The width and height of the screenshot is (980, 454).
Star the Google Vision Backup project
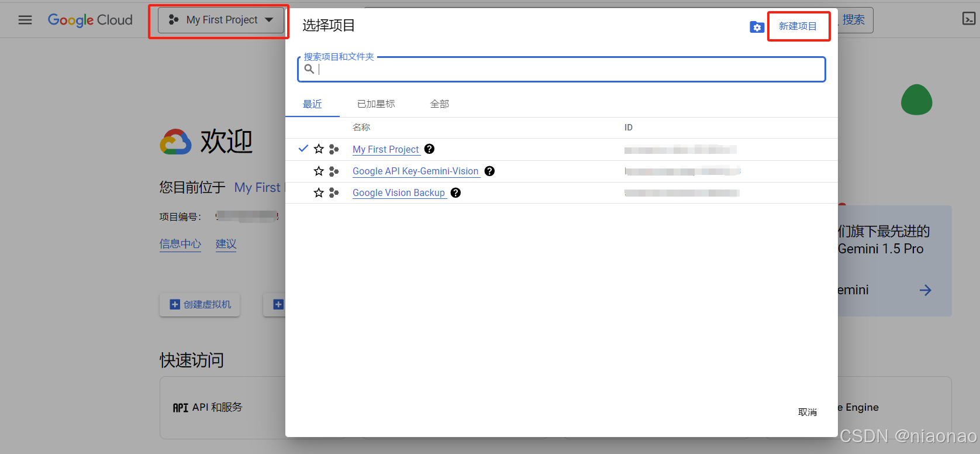[319, 192]
